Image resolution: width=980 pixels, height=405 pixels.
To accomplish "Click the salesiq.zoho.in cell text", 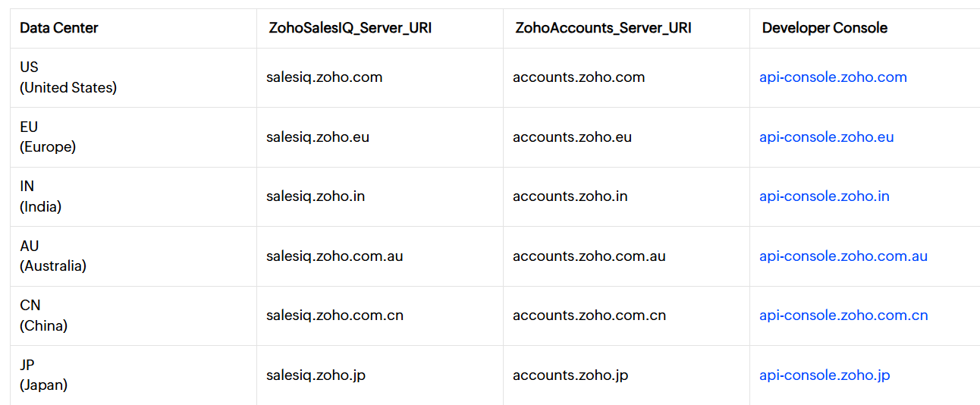I will click(316, 196).
